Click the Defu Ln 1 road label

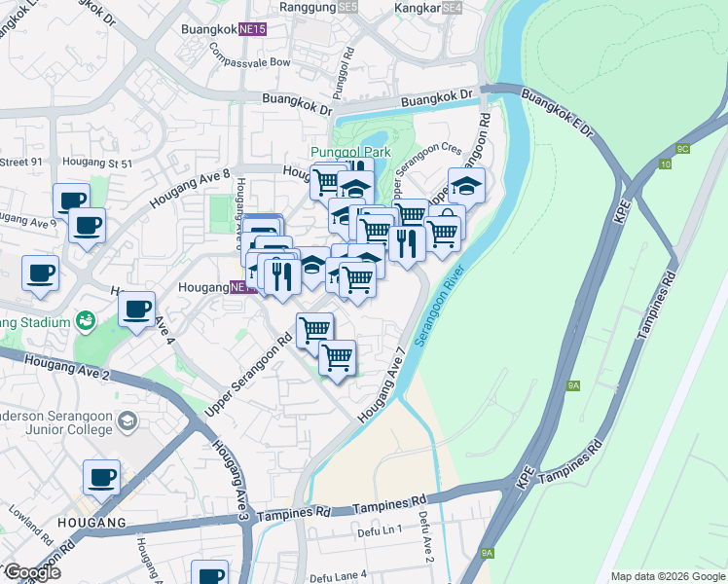tap(380, 531)
